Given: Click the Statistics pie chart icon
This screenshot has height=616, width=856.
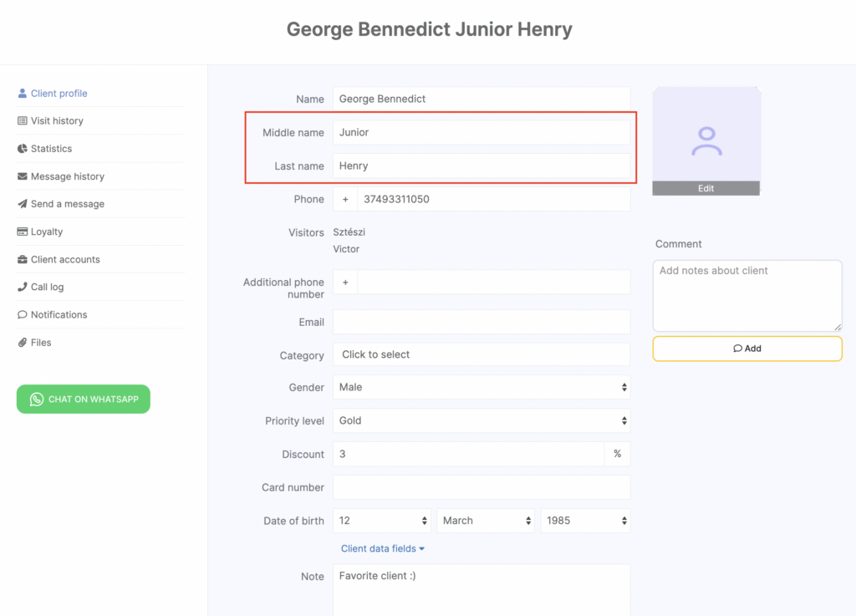Looking at the screenshot, I should (23, 149).
